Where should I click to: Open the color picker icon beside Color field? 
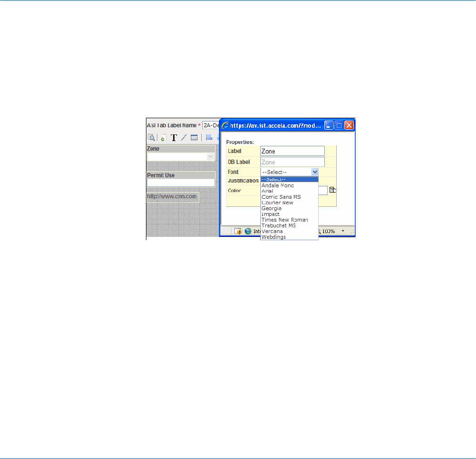[333, 190]
